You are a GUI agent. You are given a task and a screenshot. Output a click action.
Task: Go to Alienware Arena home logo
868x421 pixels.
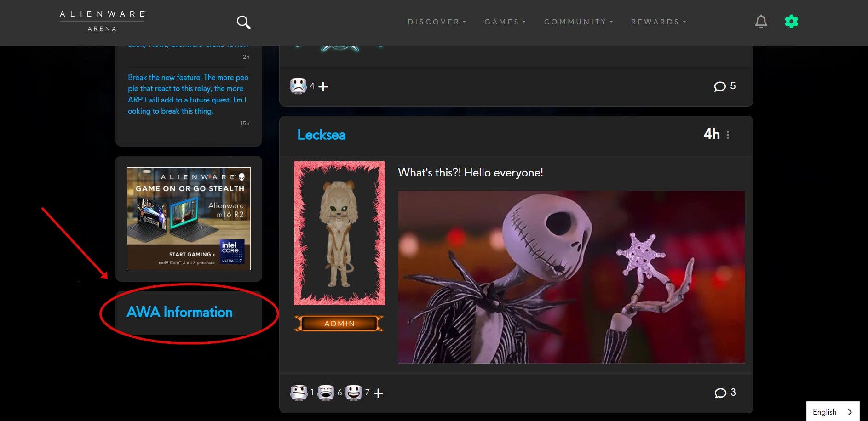coord(102,21)
